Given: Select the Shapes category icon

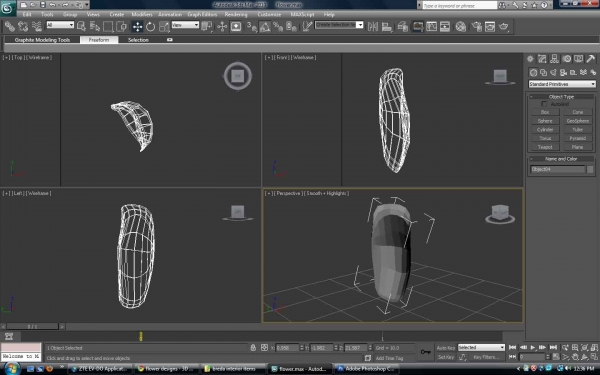Looking at the screenshot, I should coord(543,72).
